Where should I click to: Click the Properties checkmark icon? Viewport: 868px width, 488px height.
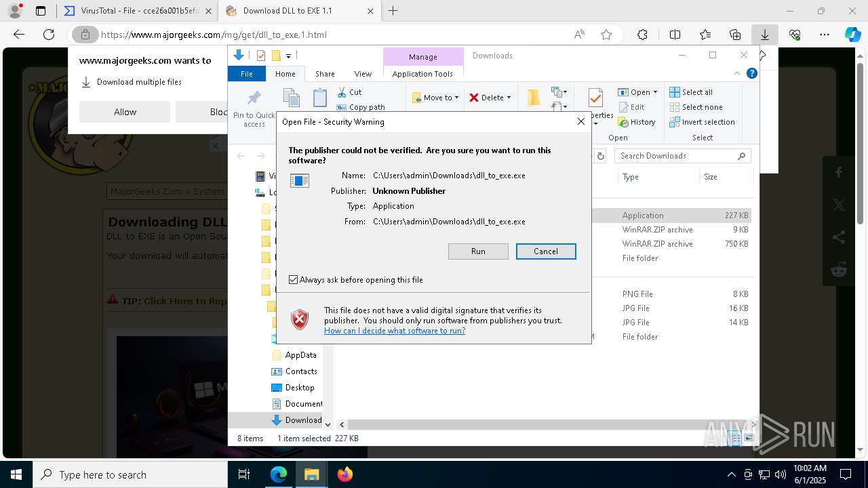(595, 98)
